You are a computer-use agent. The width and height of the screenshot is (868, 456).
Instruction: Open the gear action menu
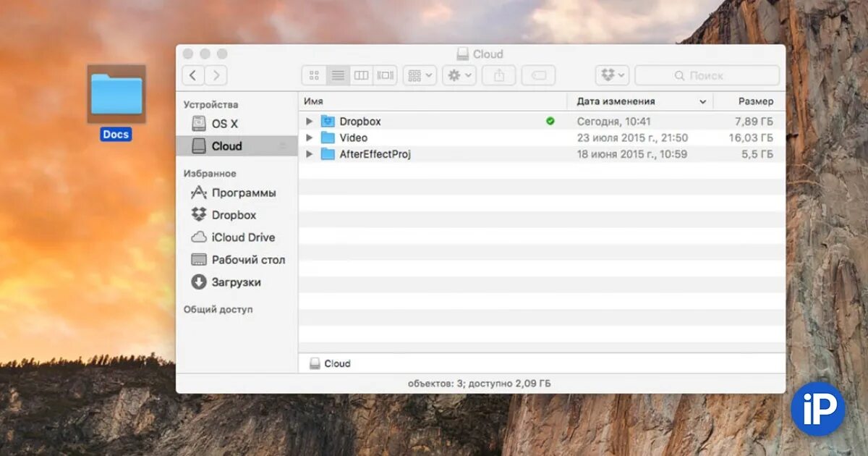point(459,75)
